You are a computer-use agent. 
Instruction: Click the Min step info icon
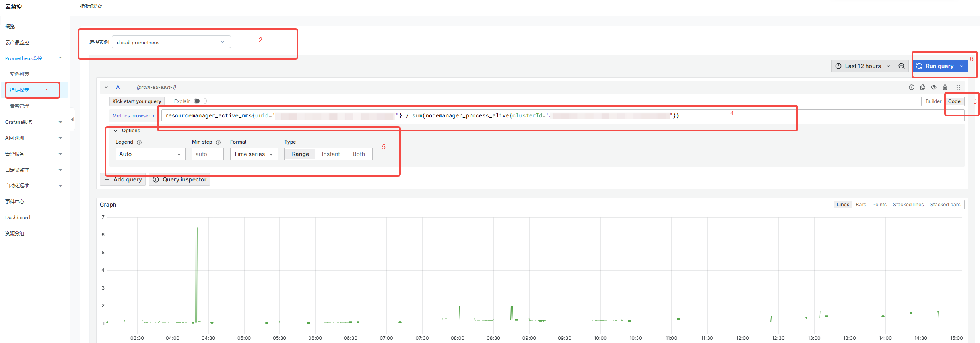coord(218,142)
